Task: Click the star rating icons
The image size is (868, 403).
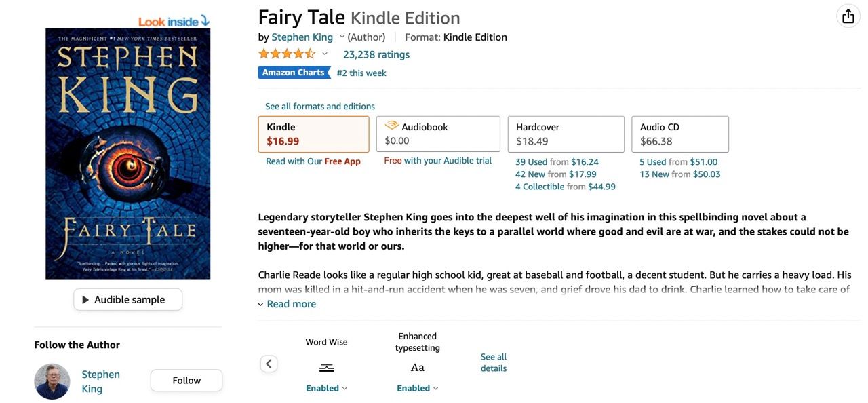Action: click(287, 54)
